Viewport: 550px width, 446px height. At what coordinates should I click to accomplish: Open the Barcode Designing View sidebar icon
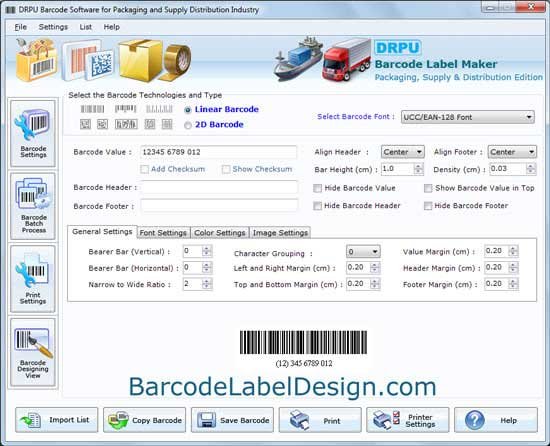point(33,352)
